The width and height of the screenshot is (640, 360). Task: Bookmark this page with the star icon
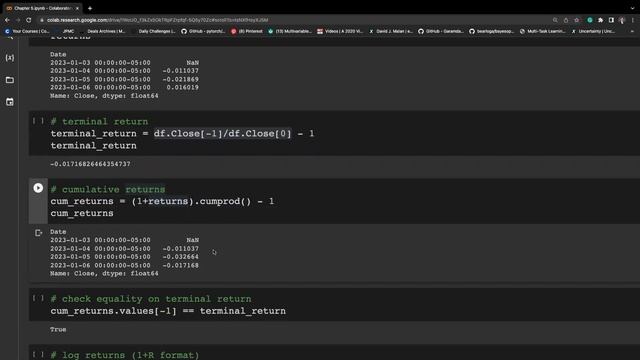(576, 20)
